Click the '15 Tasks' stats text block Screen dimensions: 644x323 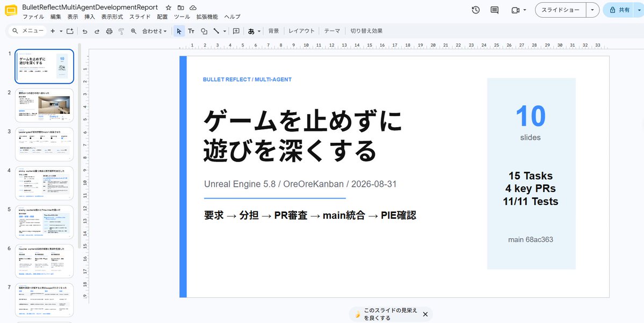[x=531, y=188]
